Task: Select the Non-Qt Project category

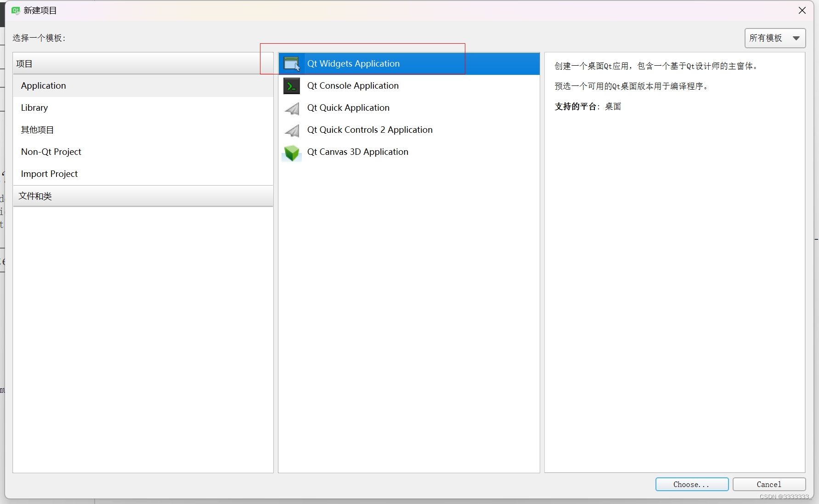Action: 143,152
